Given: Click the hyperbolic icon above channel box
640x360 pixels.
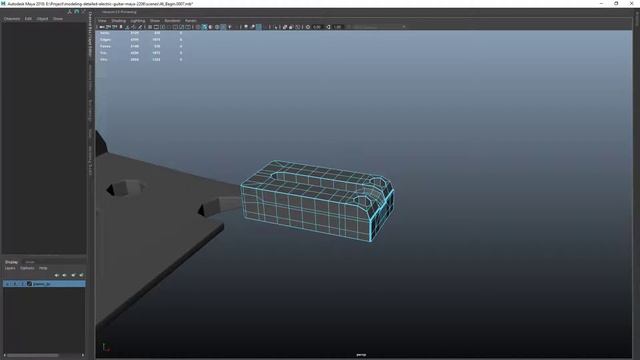Looking at the screenshot, I should click(x=84, y=12).
